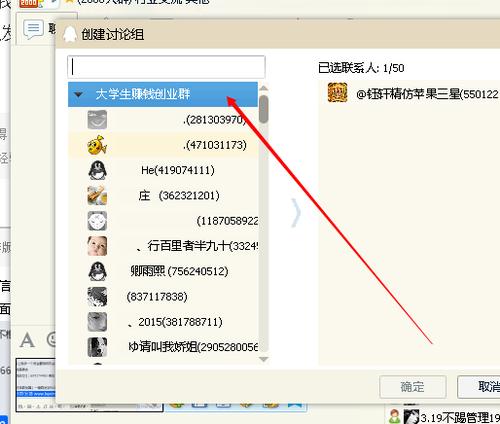Click penguin avatar next to He(419074111)
500x424 pixels.
[97, 170]
